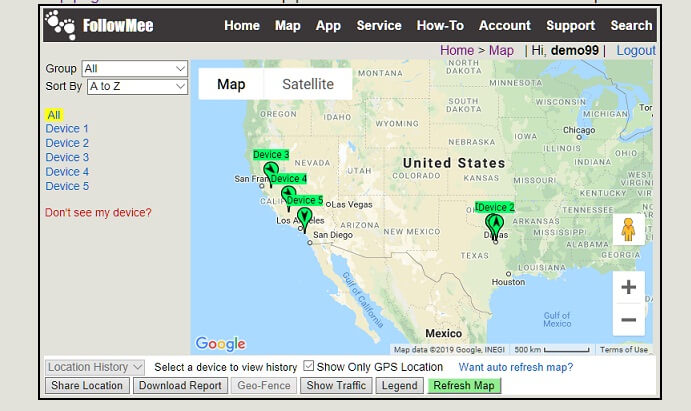Click the Chicago city label
Screen dimensions: 691x411
click(579, 130)
